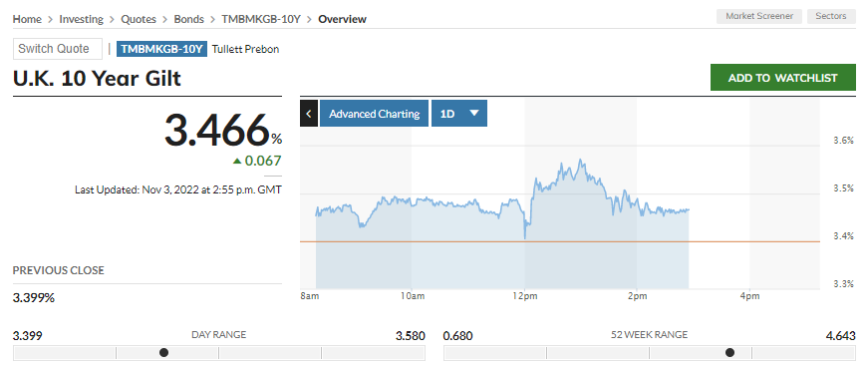Open the 1D time range dropdown
Viewport: 868px width, 368px height.
pos(458,114)
